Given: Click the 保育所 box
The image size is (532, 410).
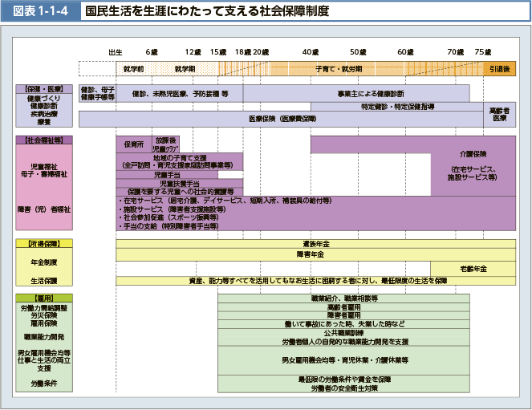Looking at the screenshot, I should pyautogui.click(x=133, y=144).
